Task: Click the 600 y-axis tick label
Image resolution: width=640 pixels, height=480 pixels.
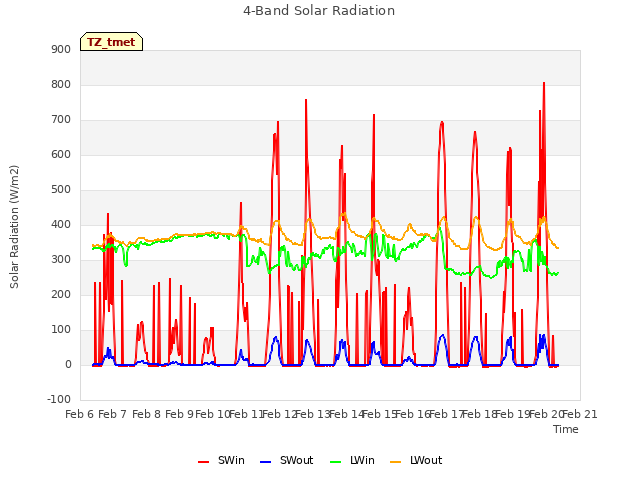Action: click(61, 155)
